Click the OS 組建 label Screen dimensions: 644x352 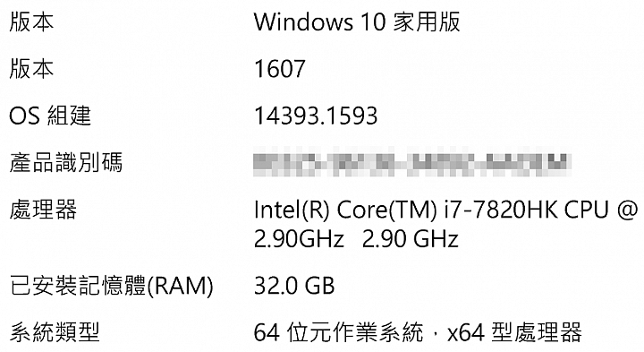click(x=50, y=116)
